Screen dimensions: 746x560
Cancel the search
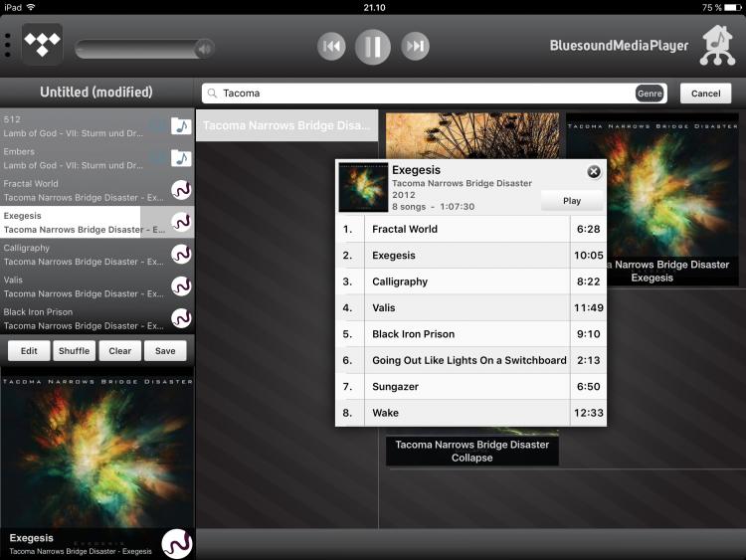(x=705, y=93)
